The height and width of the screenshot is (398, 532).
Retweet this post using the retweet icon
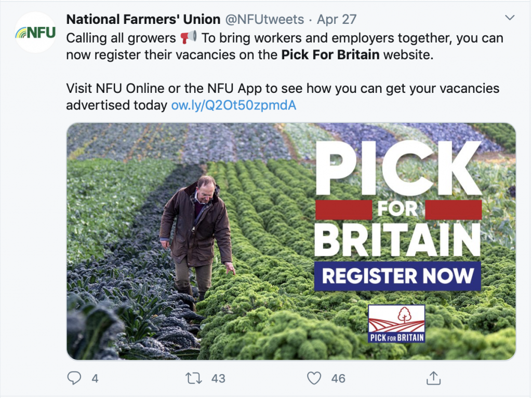[194, 378]
